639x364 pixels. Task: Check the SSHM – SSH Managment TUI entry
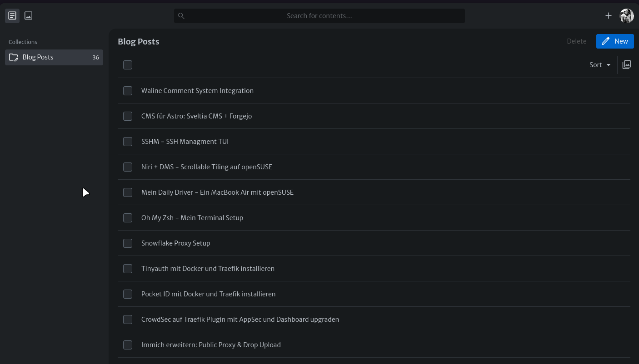click(x=128, y=142)
